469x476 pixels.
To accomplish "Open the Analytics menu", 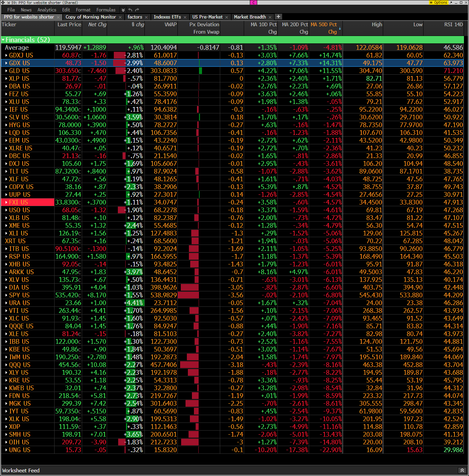I will click(47, 10).
